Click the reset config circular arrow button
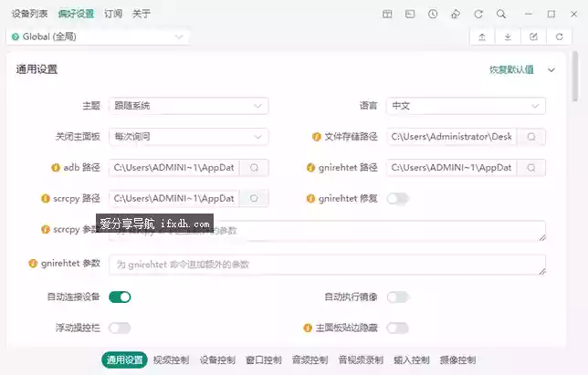The height and width of the screenshot is (375, 588). (x=559, y=36)
